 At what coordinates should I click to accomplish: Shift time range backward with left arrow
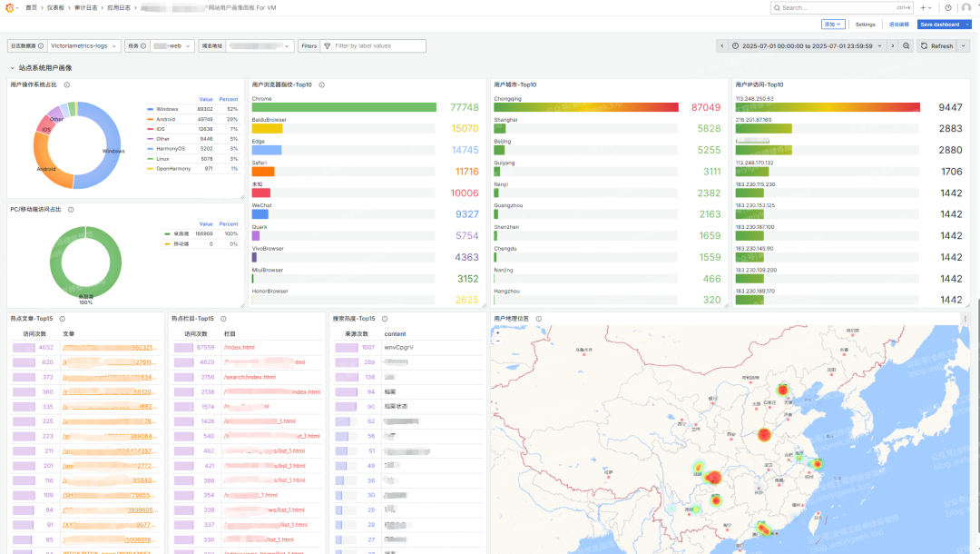pyautogui.click(x=722, y=45)
